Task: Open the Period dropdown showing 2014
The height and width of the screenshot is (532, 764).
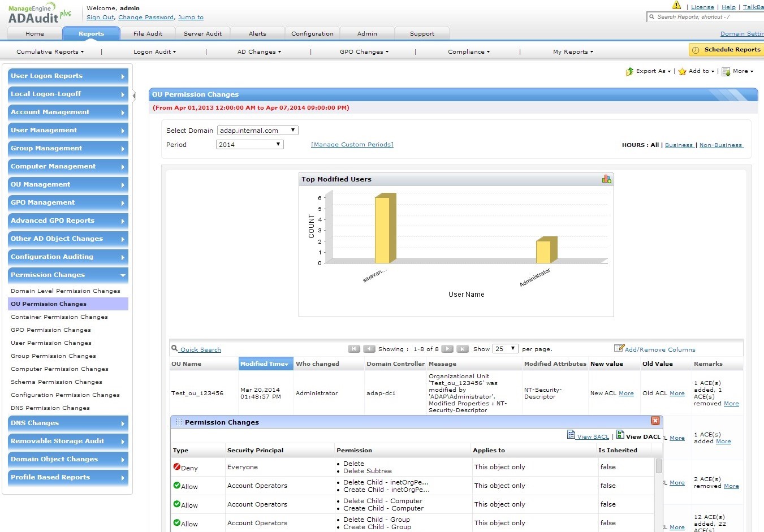Action: [249, 145]
